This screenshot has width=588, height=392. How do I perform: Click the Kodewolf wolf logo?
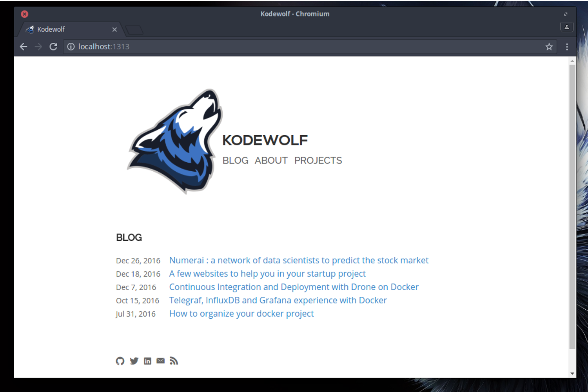(x=175, y=141)
